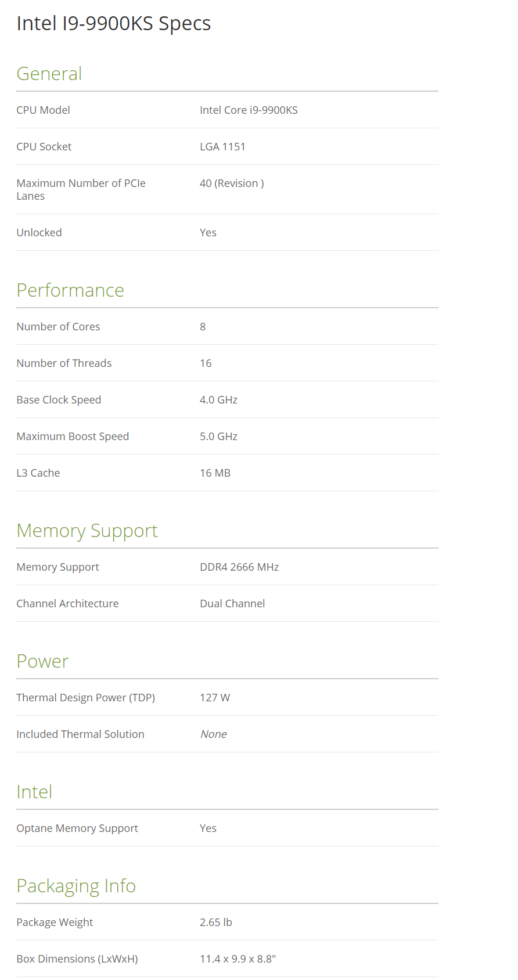Click the Intel section heading
The image size is (518, 980).
click(34, 792)
